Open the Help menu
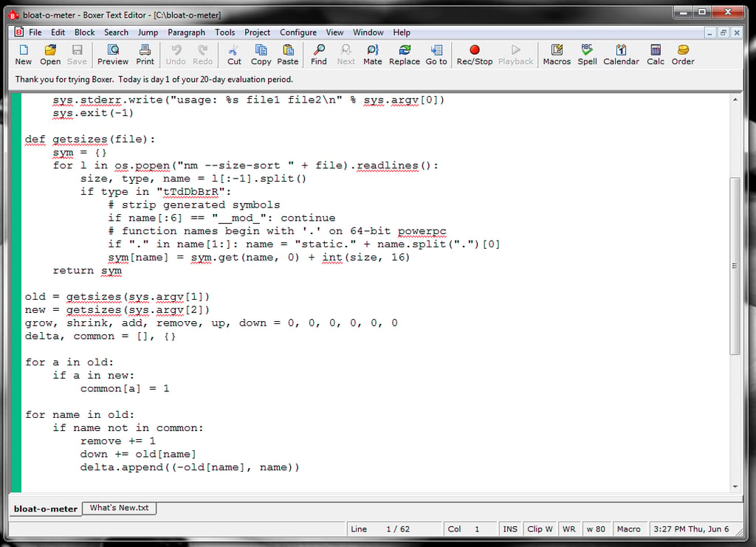 tap(401, 32)
